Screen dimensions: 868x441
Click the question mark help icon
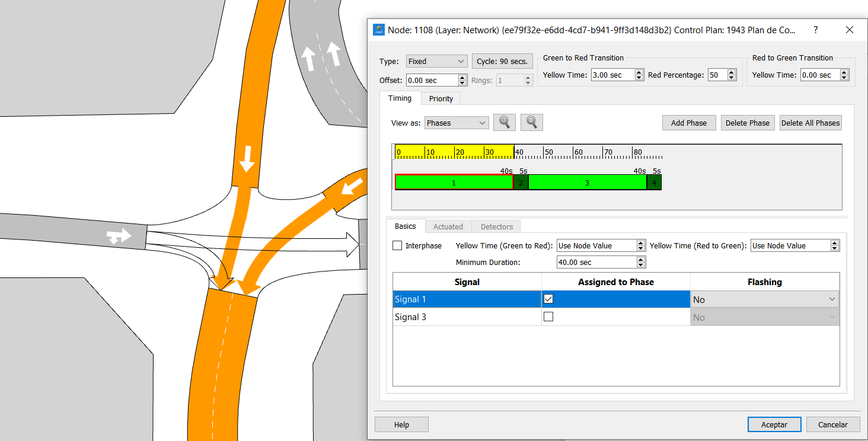click(x=816, y=30)
